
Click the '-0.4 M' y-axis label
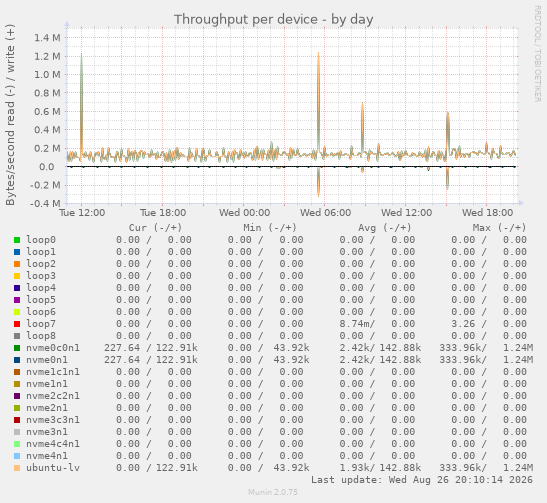point(45,204)
